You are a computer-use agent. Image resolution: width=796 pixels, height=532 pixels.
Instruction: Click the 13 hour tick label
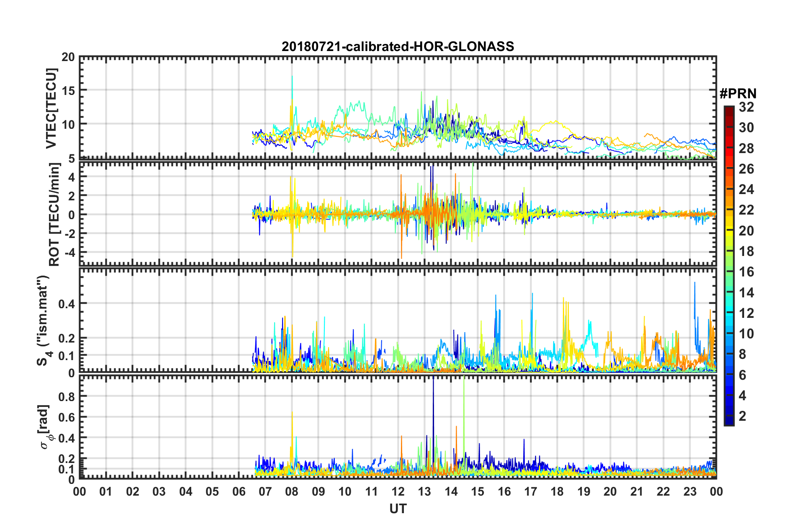424,491
